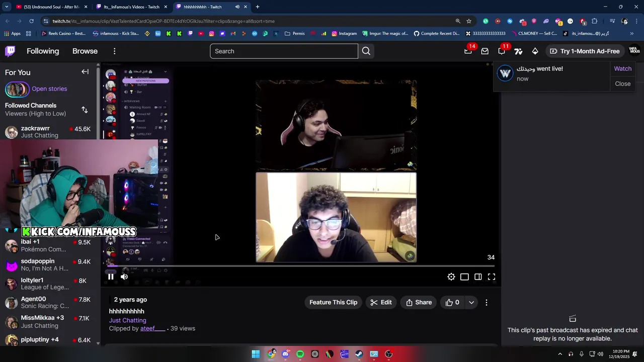The image size is (644, 362).
Task: Pause the clip playback
Action: 111,277
